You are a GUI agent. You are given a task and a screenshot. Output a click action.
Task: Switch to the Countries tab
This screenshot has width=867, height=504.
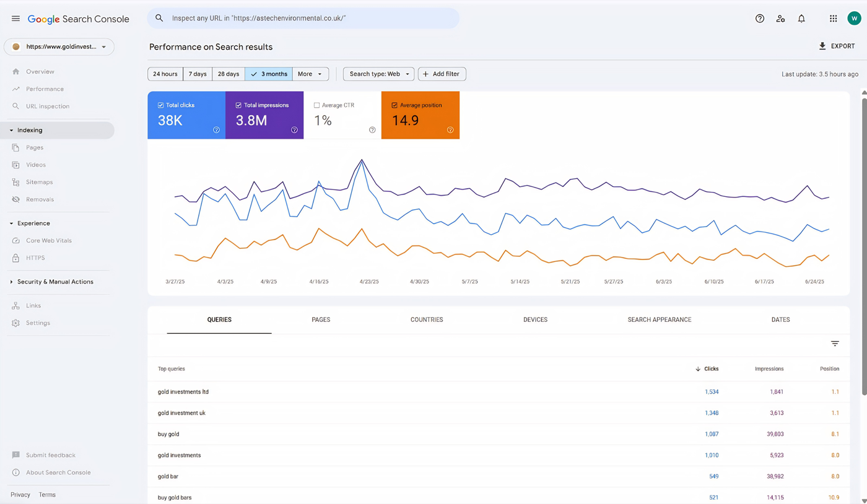tap(427, 320)
